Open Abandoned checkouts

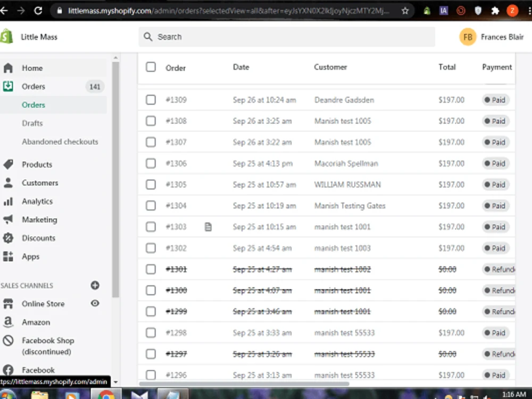(60, 142)
